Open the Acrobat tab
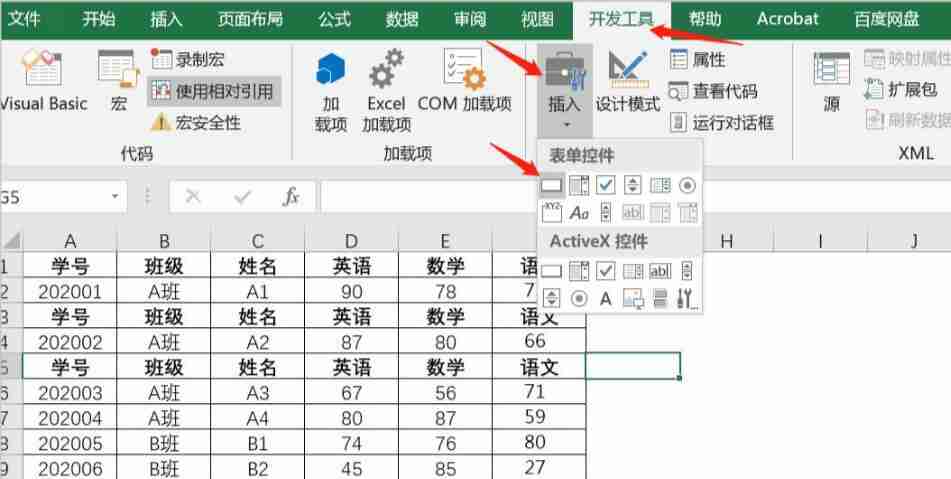 coord(787,19)
